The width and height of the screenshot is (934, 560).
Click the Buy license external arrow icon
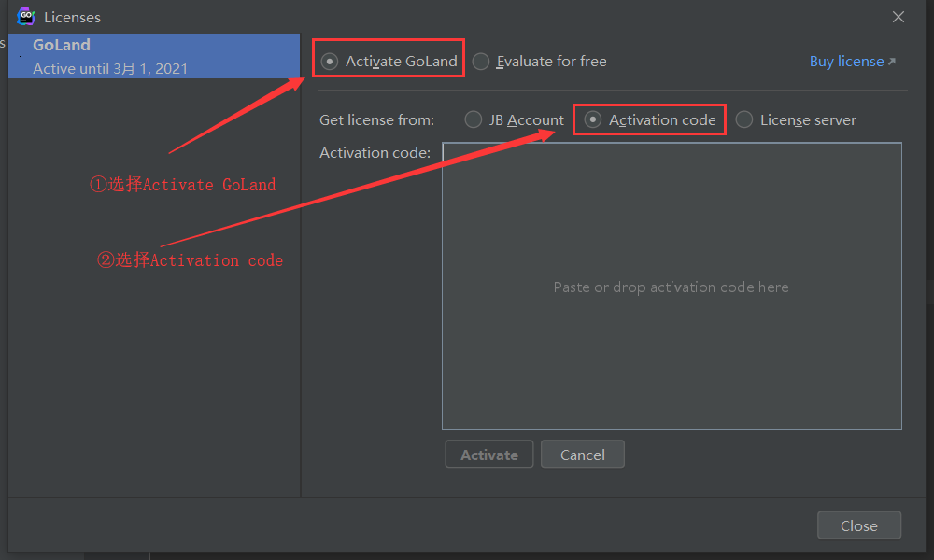(x=892, y=62)
